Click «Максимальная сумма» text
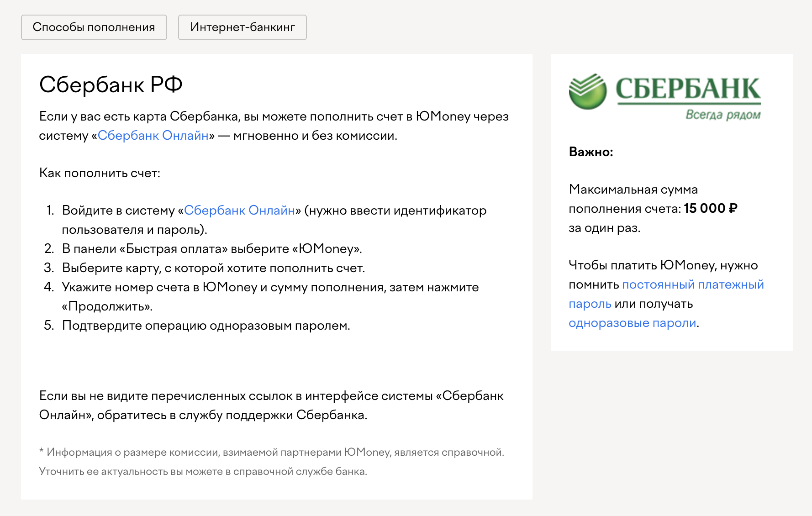The width and height of the screenshot is (812, 516). tap(633, 190)
